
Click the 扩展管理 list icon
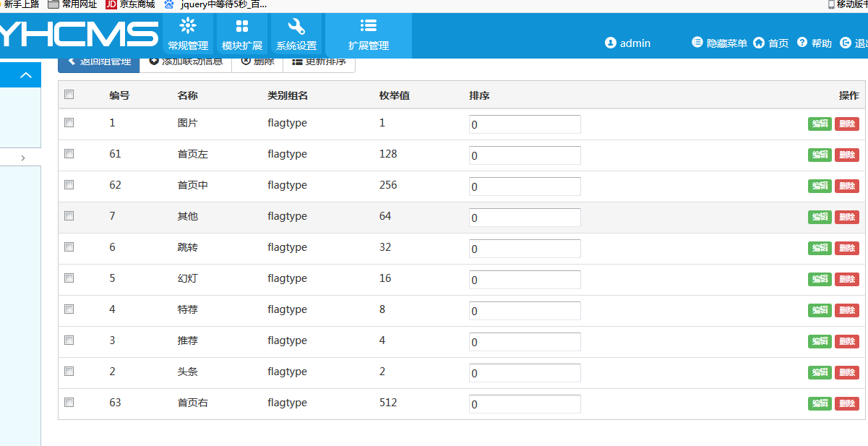coord(369,27)
